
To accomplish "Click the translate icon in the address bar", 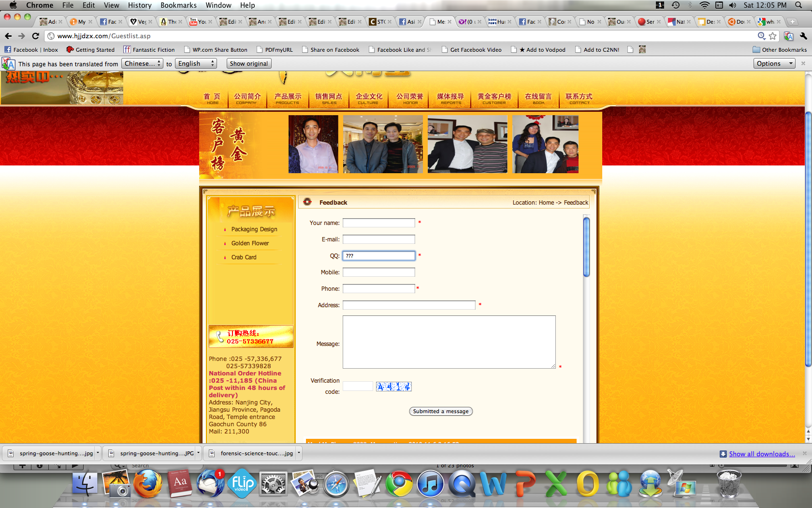I will click(788, 36).
